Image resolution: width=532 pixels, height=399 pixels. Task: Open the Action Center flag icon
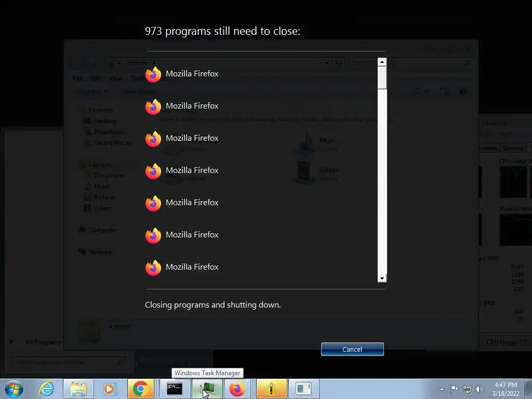pyautogui.click(x=454, y=389)
